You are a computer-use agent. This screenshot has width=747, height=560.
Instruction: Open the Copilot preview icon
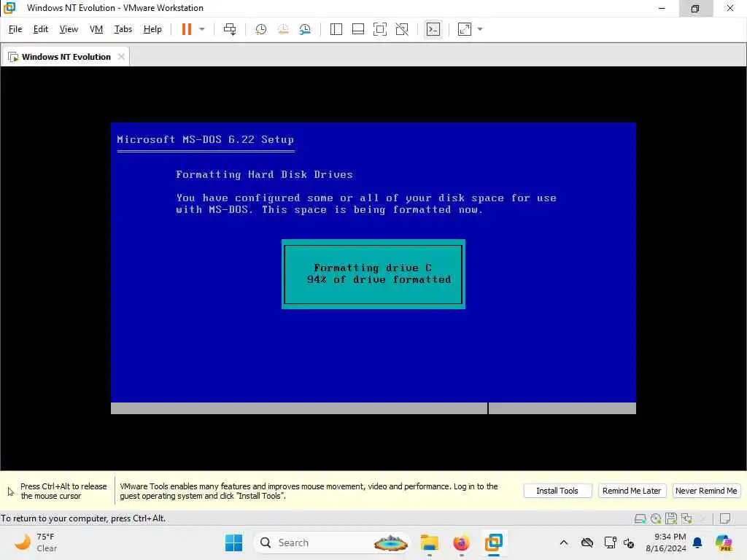point(724,542)
